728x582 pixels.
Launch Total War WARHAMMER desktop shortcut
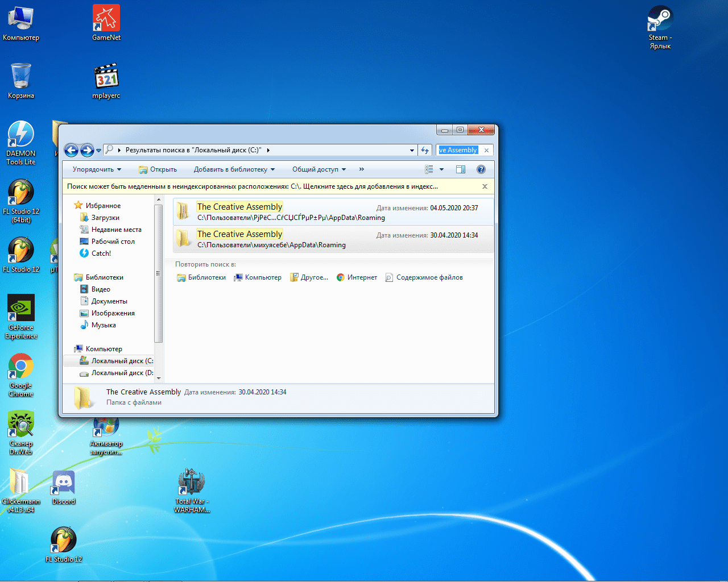(x=192, y=491)
